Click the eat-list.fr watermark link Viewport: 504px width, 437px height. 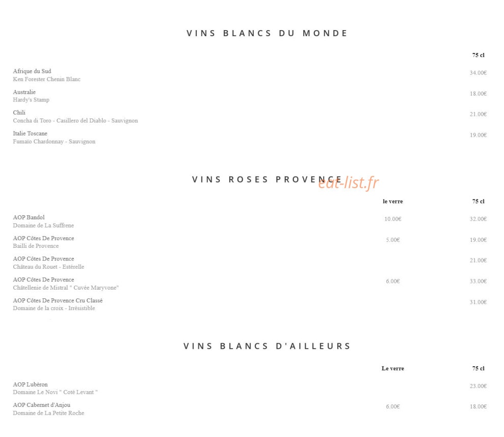click(348, 183)
